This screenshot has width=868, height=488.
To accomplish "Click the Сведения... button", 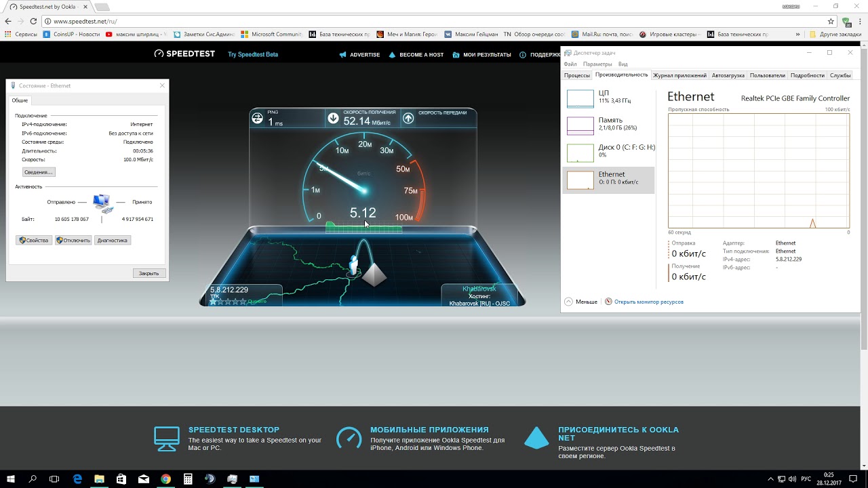I will [39, 172].
